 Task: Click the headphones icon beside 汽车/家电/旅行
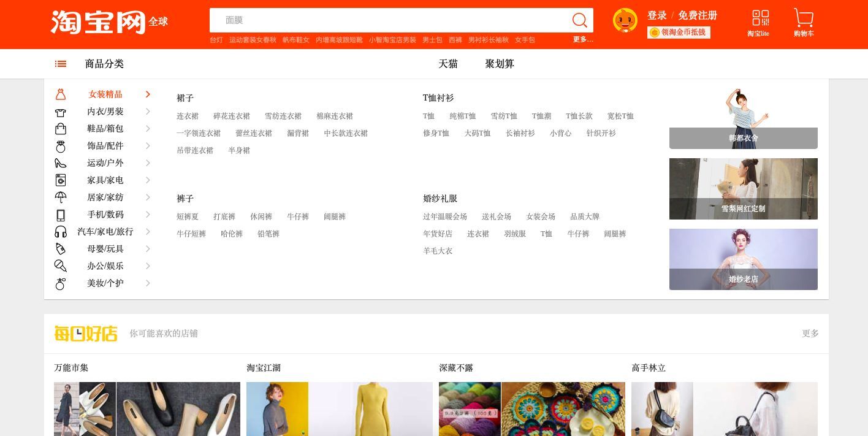[61, 232]
